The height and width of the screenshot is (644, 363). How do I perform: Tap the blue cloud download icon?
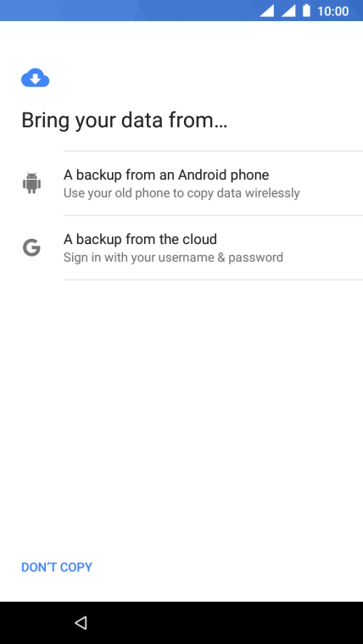(36, 78)
